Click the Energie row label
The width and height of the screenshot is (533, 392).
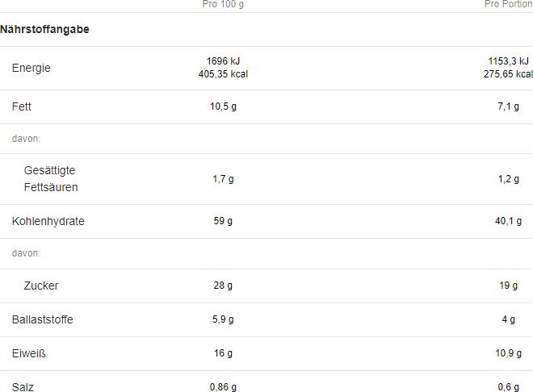[x=31, y=68]
